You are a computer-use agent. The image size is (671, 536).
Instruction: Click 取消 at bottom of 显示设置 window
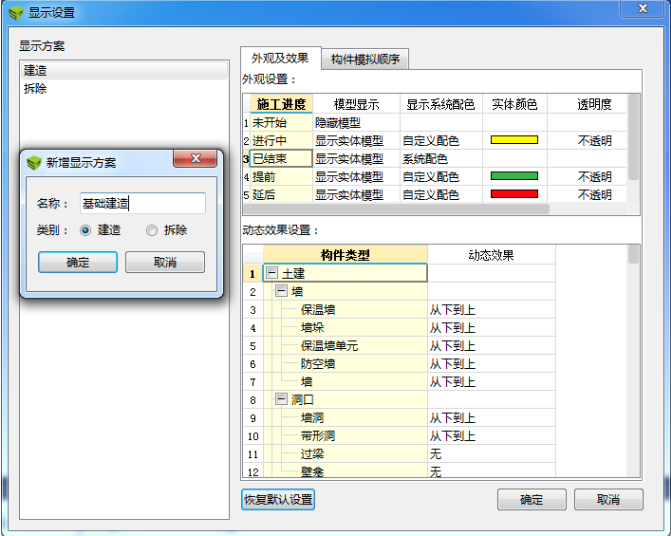[608, 500]
